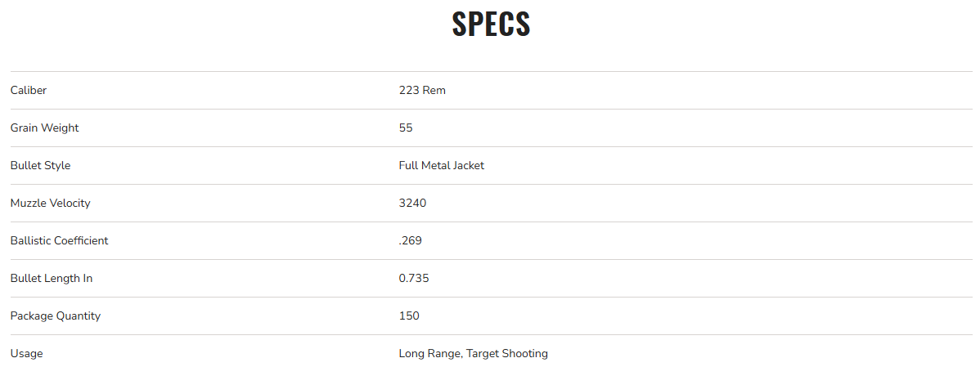Click the package quantity value 150
The width and height of the screenshot is (980, 367).
(409, 316)
